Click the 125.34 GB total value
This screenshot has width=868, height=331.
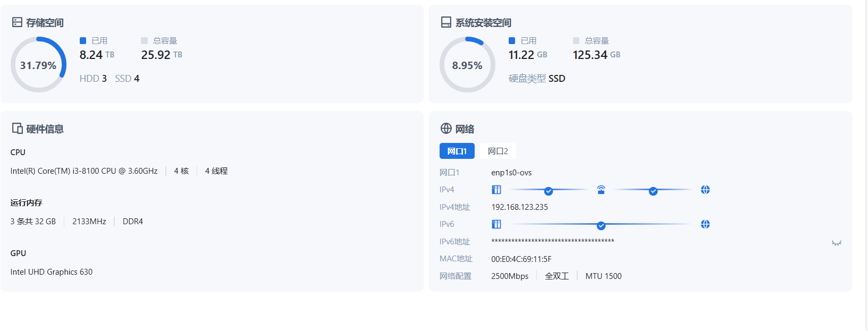point(596,55)
